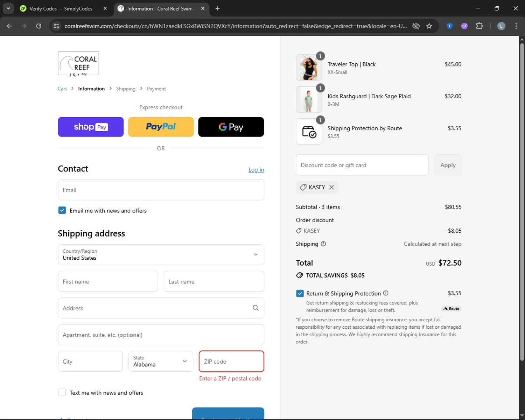Screen dimensions: 525x420
Task: Select Payment breadcrumb step
Action: [x=156, y=89]
